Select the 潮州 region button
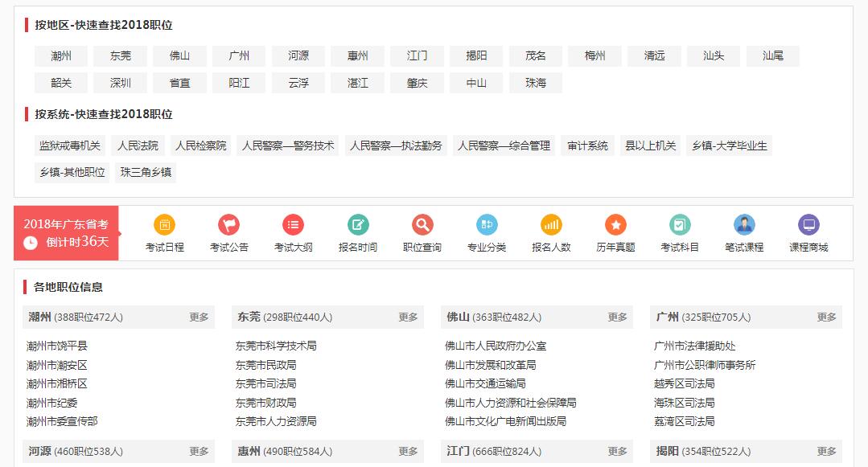Image resolution: width=868 pixels, height=467 pixels. pos(61,56)
